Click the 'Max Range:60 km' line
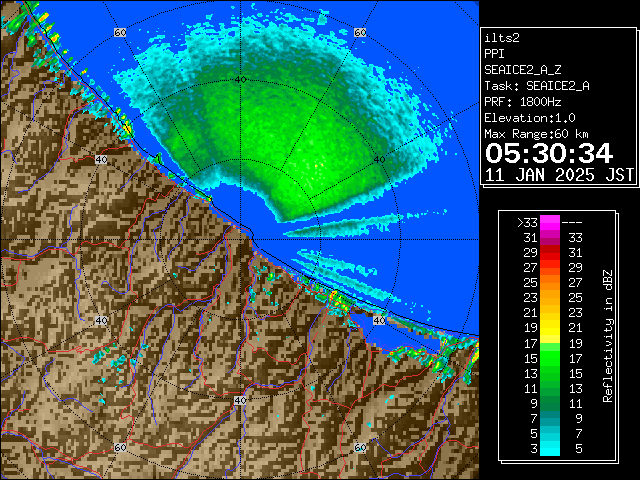 [x=536, y=134]
